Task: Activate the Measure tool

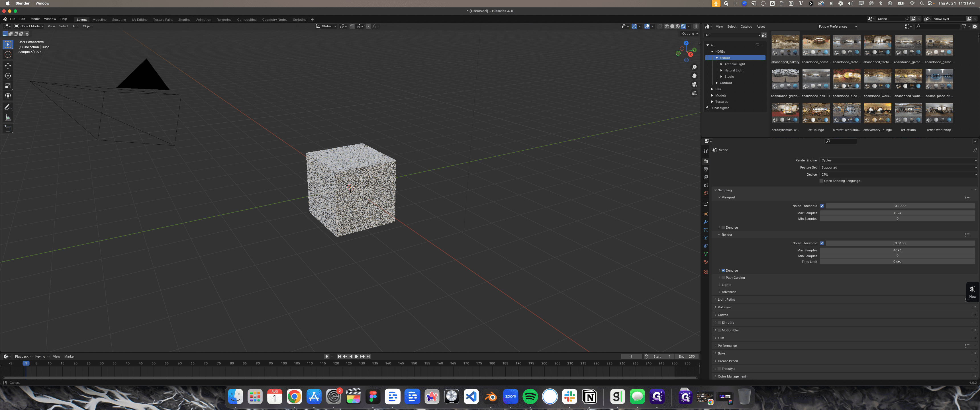Action: [8, 117]
